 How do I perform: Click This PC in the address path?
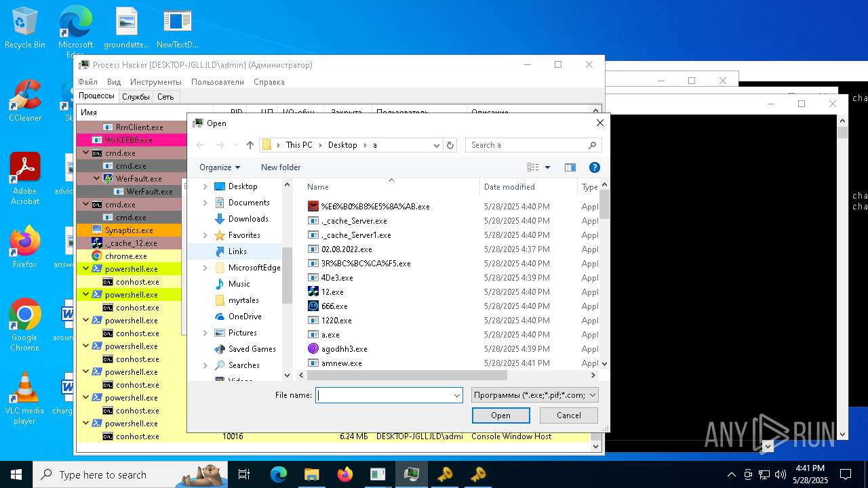pos(299,145)
